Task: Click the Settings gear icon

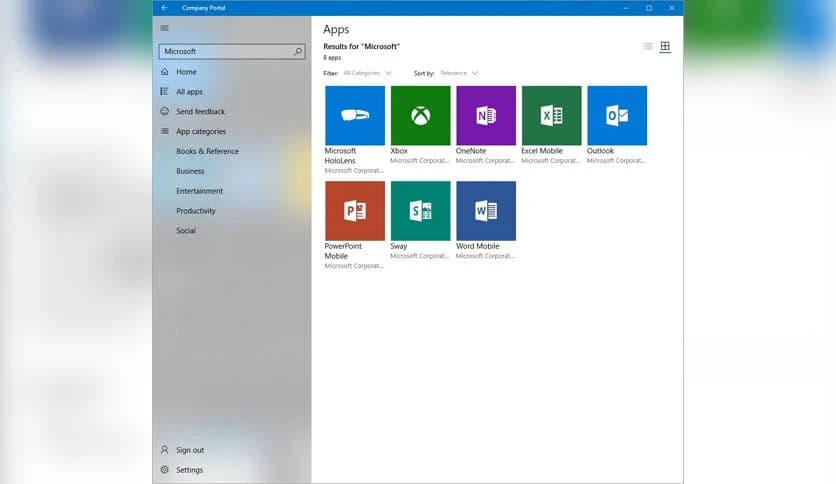Action: [165, 470]
